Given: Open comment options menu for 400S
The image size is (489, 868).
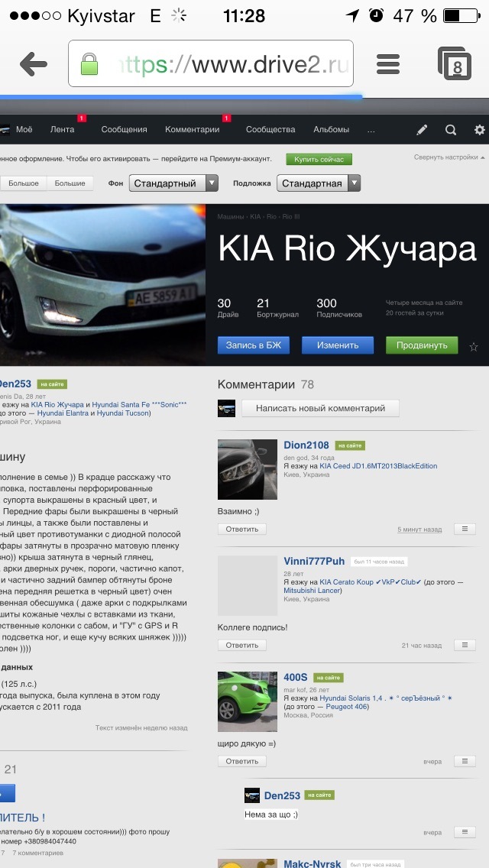Looking at the screenshot, I should [x=465, y=762].
